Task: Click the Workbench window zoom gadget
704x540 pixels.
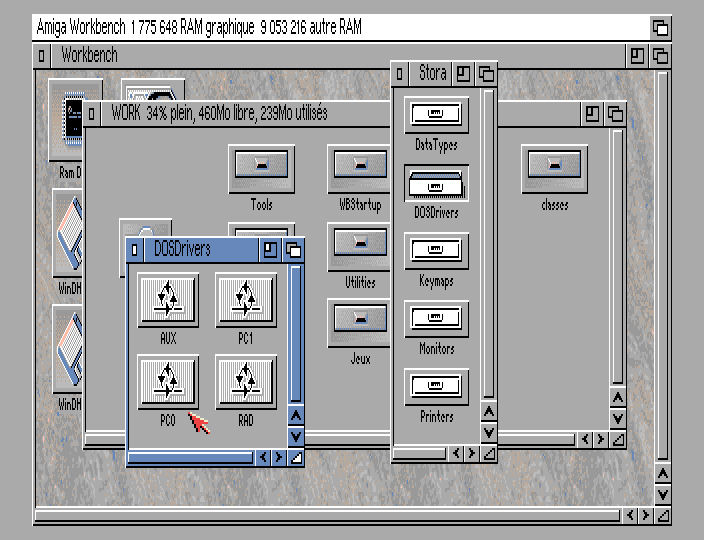Action: (x=637, y=56)
